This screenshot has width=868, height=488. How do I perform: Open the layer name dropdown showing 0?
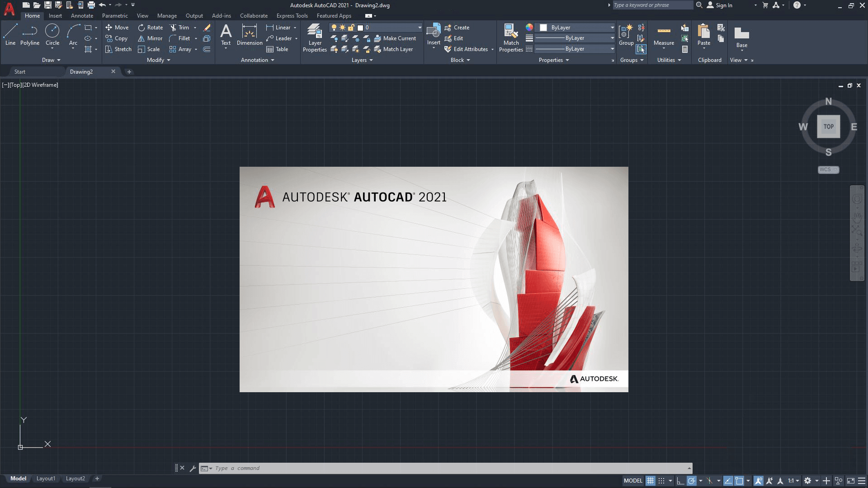375,28
